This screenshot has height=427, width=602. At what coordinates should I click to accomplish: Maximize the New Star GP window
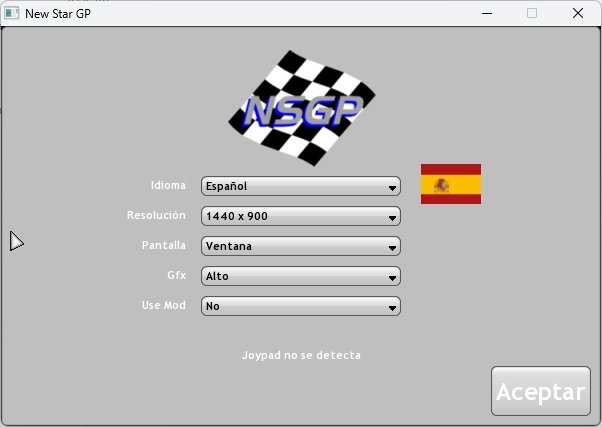coord(532,13)
